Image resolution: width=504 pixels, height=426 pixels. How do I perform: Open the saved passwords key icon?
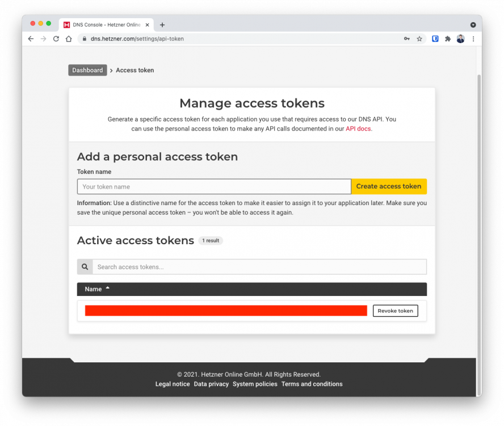coord(406,39)
